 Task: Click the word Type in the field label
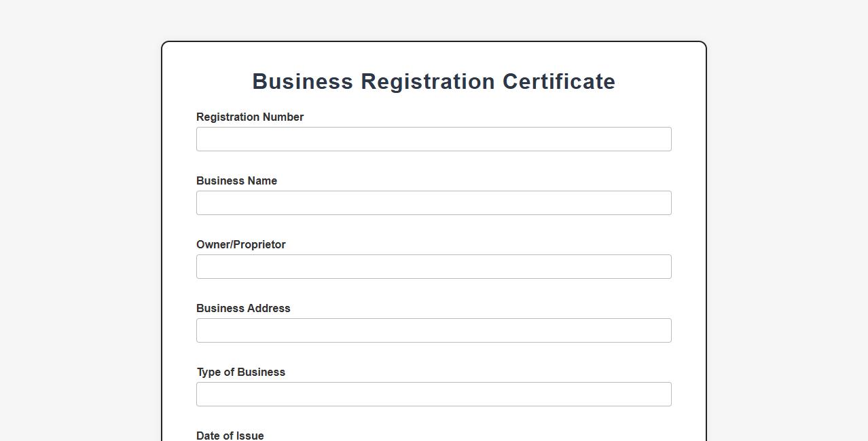coord(209,372)
